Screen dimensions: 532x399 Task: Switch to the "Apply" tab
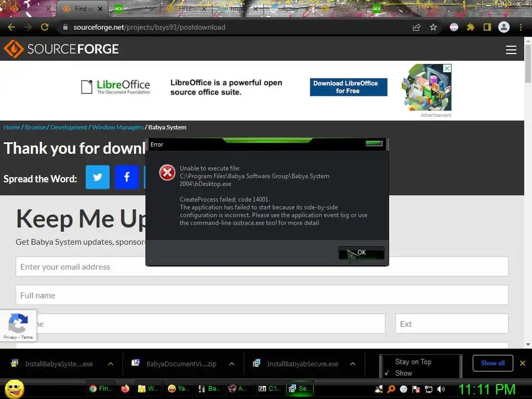click(290, 9)
